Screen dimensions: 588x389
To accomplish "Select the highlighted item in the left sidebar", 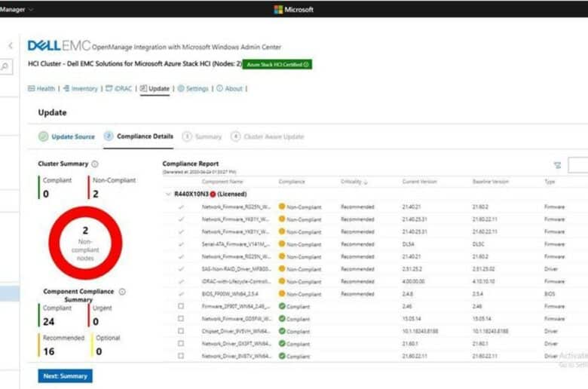I will pos(9,294).
